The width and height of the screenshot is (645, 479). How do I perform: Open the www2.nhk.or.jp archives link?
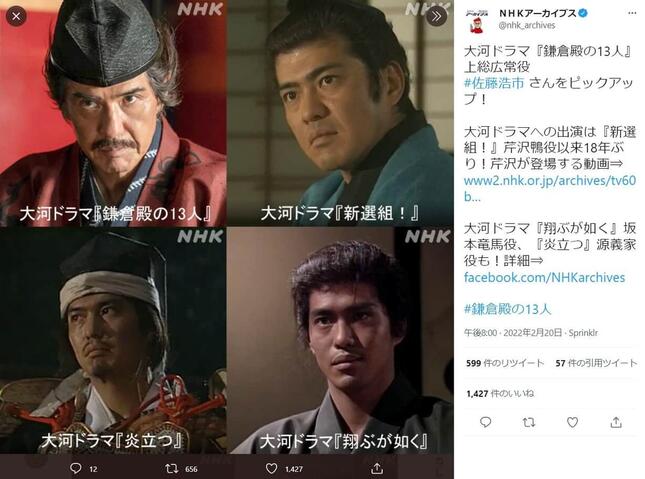[x=550, y=188]
